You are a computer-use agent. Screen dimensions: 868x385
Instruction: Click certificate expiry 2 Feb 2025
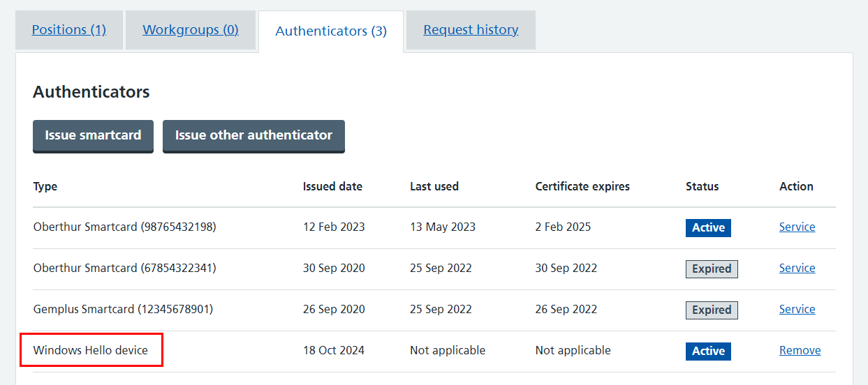[x=563, y=227]
